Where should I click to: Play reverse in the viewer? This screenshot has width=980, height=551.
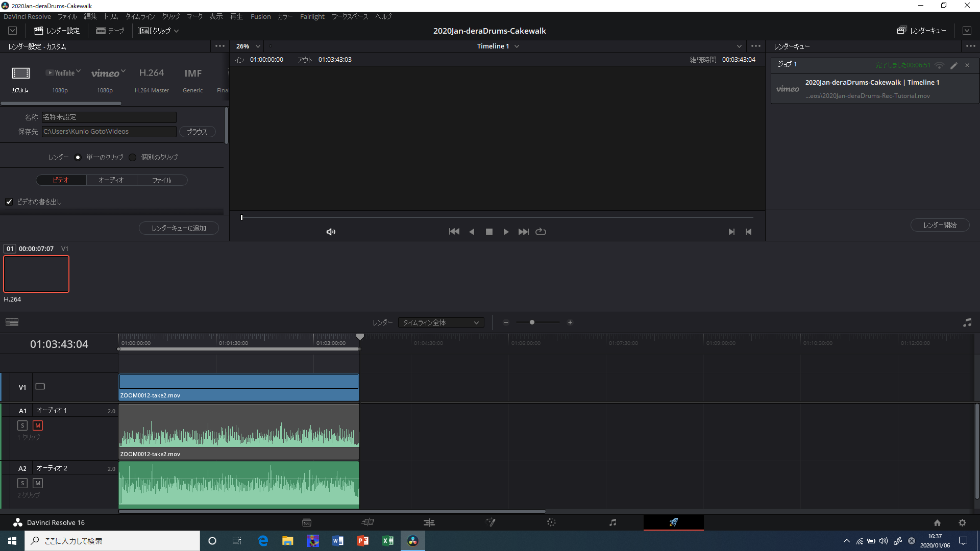[472, 232]
